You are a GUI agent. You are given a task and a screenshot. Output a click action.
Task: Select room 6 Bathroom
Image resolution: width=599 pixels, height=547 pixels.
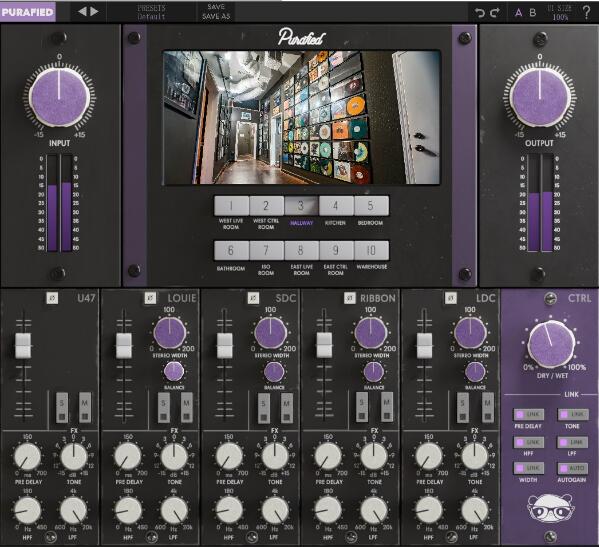click(231, 250)
